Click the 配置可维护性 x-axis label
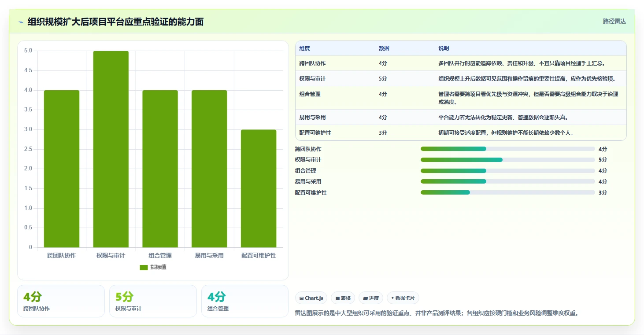 (x=259, y=255)
